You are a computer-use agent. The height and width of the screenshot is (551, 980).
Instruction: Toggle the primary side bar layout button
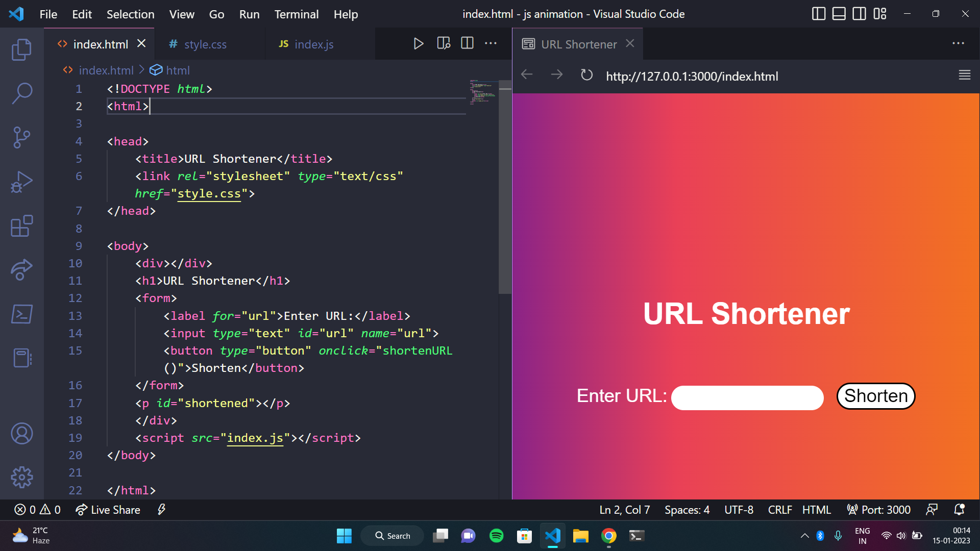pyautogui.click(x=818, y=14)
